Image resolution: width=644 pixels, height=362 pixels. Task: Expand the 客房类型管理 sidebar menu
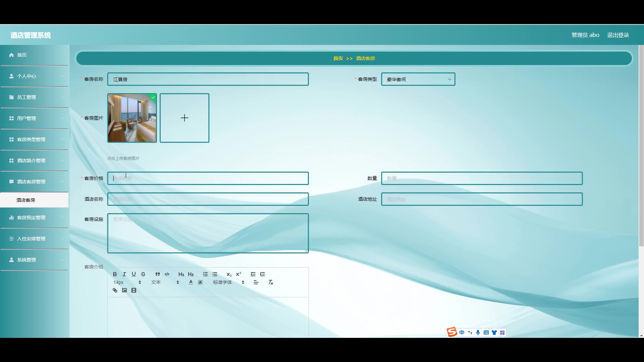coord(34,139)
